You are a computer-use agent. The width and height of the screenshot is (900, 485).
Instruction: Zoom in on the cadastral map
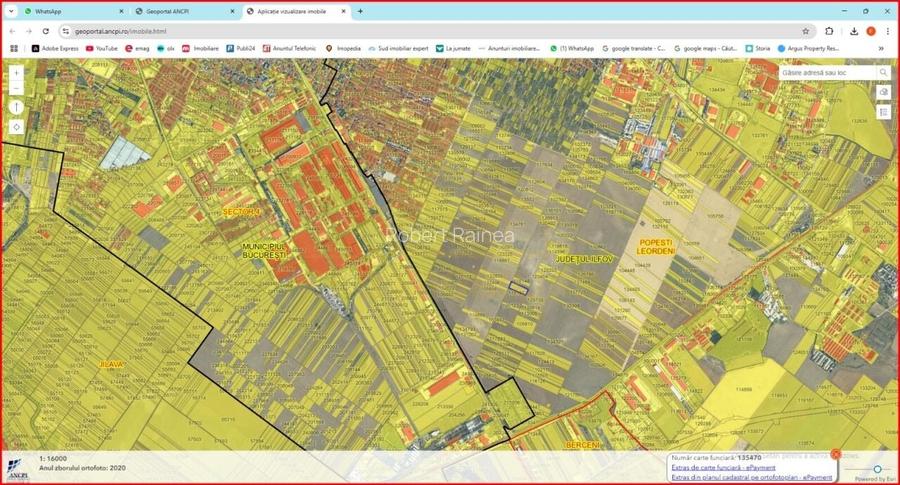coord(16,73)
